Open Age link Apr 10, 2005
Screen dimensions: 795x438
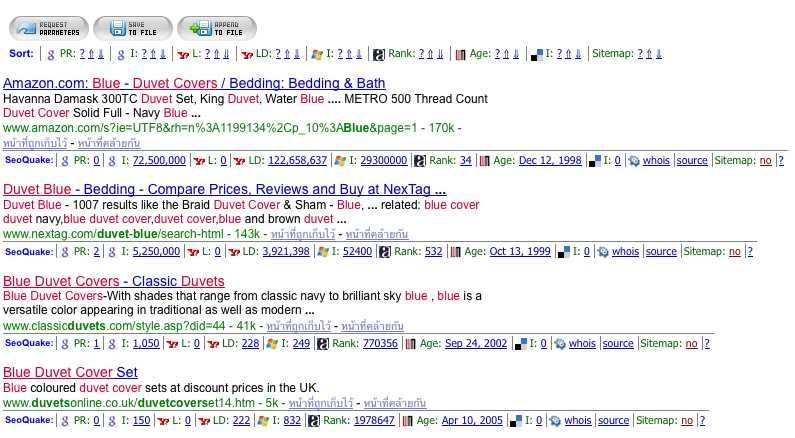tap(472, 421)
